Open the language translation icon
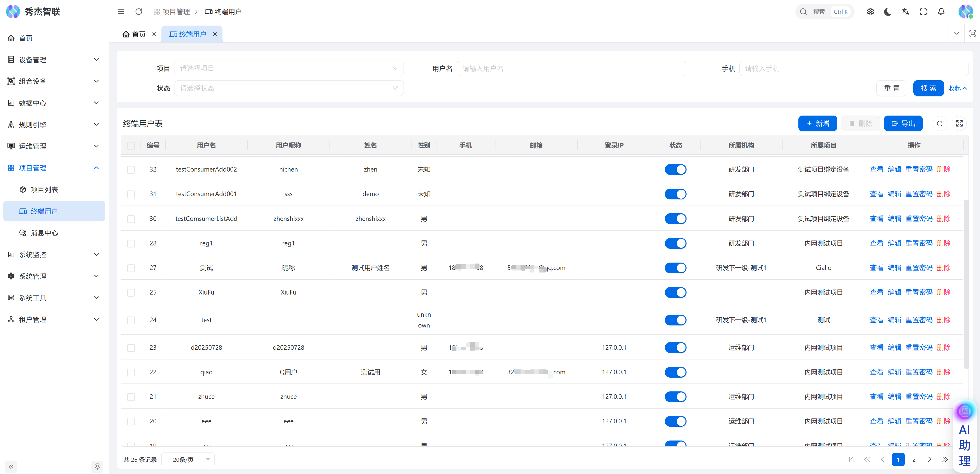This screenshot has width=980, height=474. [905, 12]
